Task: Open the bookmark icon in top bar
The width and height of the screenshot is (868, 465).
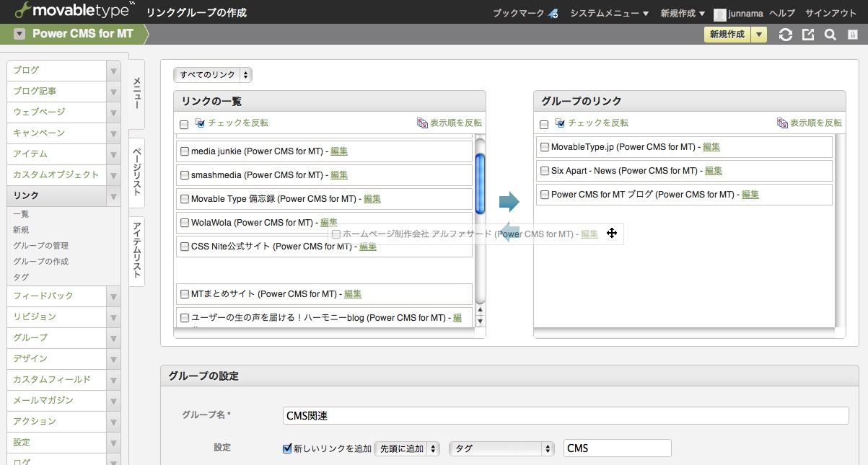Action: click(x=553, y=14)
